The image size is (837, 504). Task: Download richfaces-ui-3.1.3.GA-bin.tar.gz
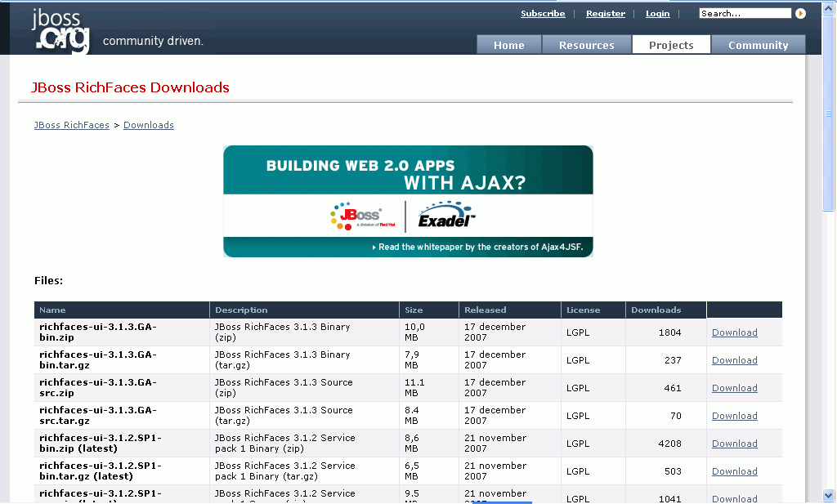[735, 360]
